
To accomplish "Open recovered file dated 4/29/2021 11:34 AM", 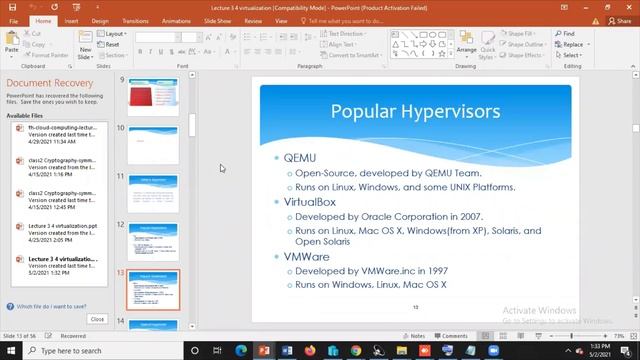I will click(x=60, y=135).
